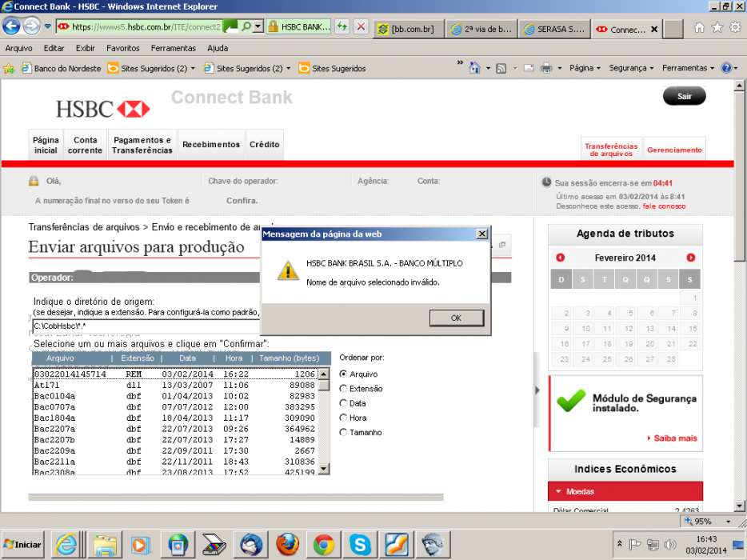Click the Print icon in command bar
Image resolution: width=747 pixels, height=560 pixels.
(546, 68)
